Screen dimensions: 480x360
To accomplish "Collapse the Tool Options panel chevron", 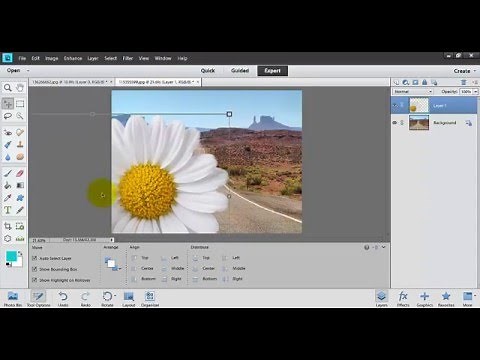I will (x=384, y=247).
